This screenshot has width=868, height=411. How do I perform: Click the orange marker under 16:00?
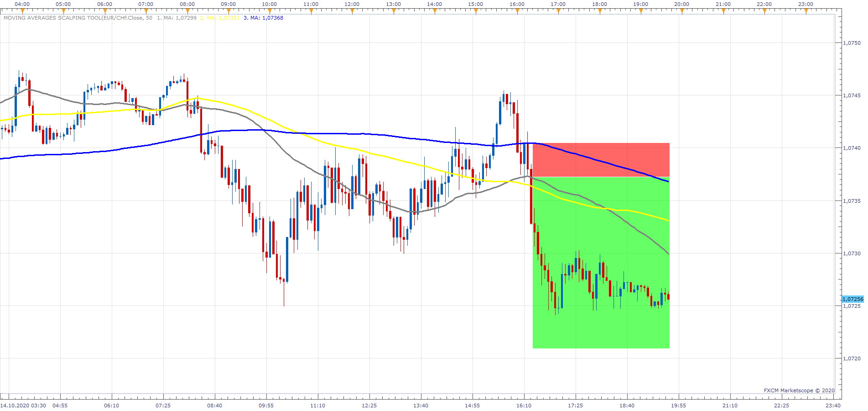pos(517,11)
